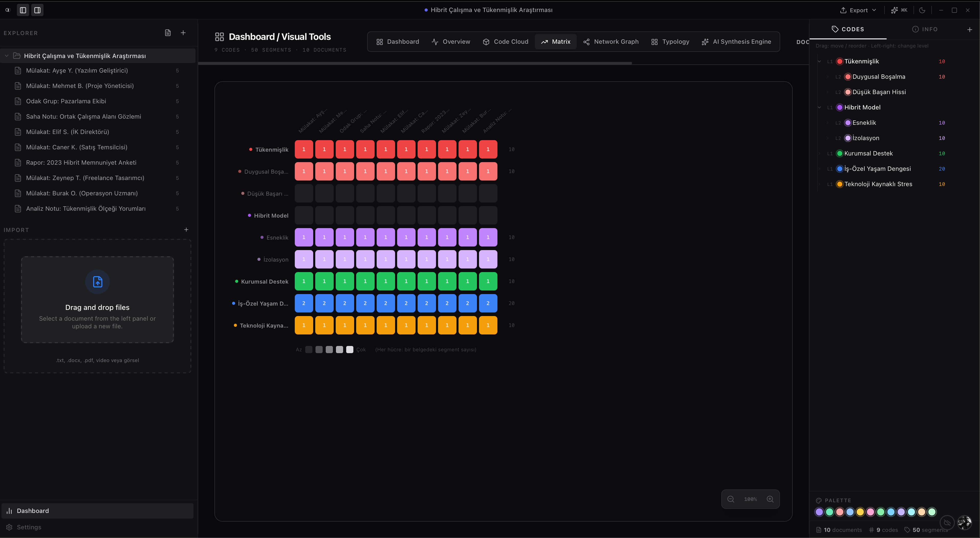Zoom in the matrix view
980x538 pixels.
point(770,499)
